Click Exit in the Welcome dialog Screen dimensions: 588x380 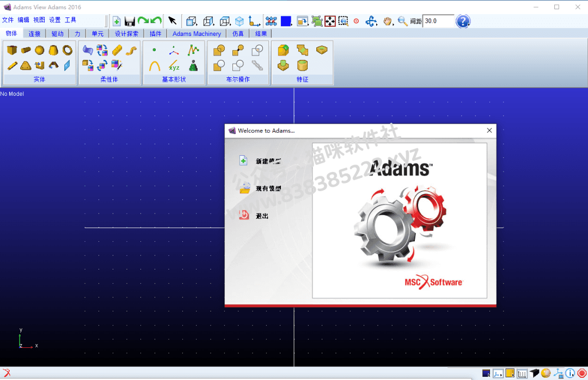(x=254, y=216)
